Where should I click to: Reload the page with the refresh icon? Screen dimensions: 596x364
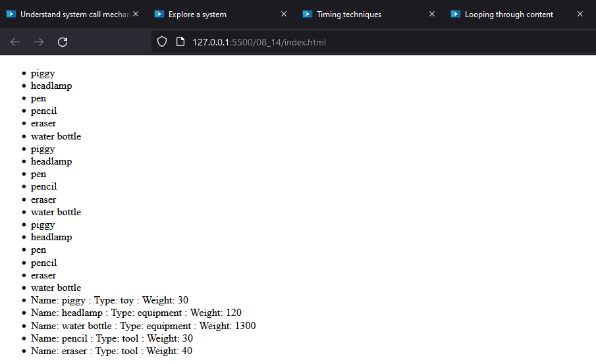pyautogui.click(x=63, y=41)
